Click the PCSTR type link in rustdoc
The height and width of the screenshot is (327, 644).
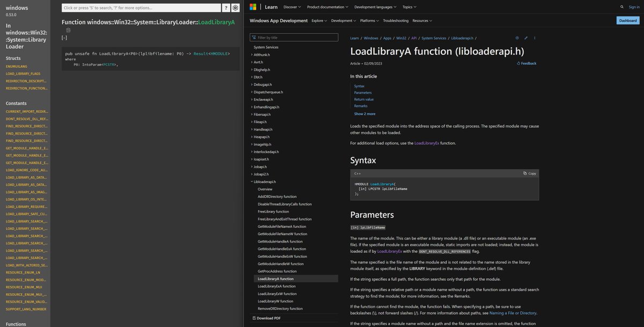108,64
